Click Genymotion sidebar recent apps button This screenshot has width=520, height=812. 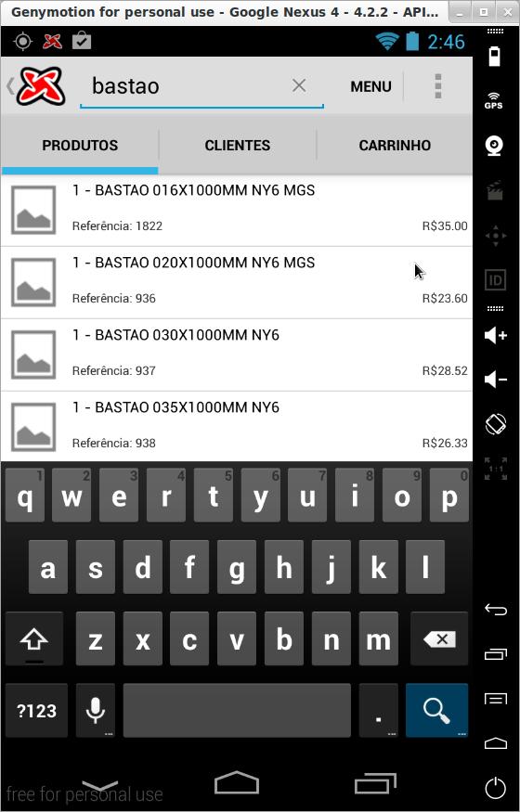click(496, 654)
